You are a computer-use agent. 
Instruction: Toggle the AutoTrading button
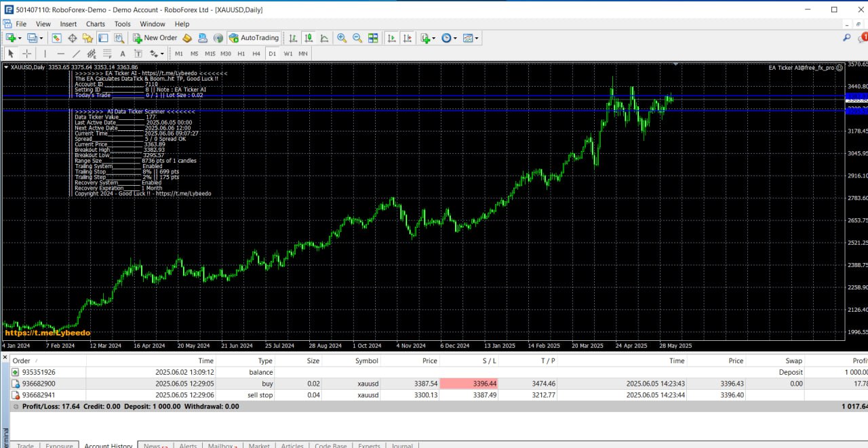pyautogui.click(x=254, y=38)
